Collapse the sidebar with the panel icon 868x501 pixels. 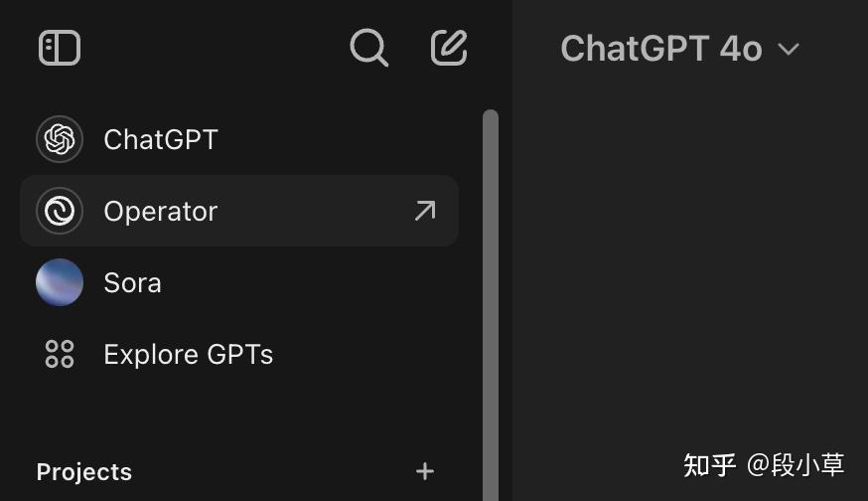[60, 48]
